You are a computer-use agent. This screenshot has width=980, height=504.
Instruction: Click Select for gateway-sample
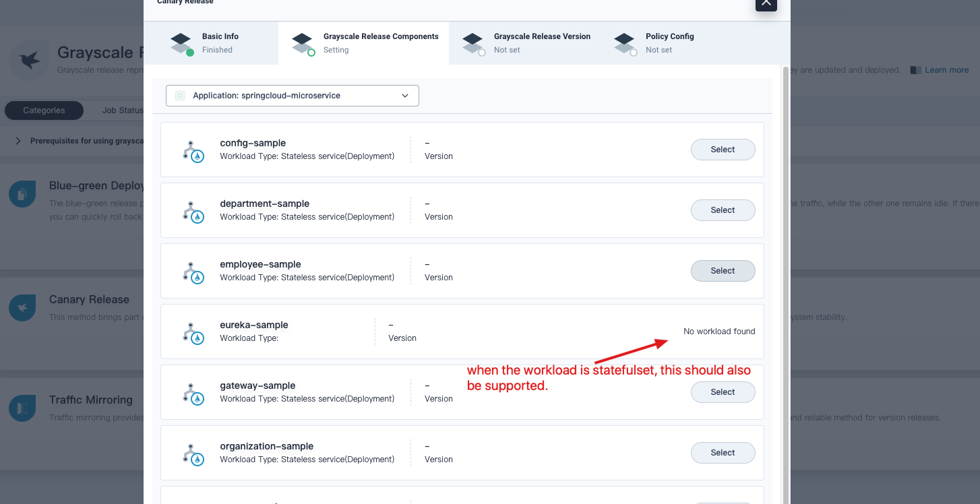pyautogui.click(x=723, y=391)
